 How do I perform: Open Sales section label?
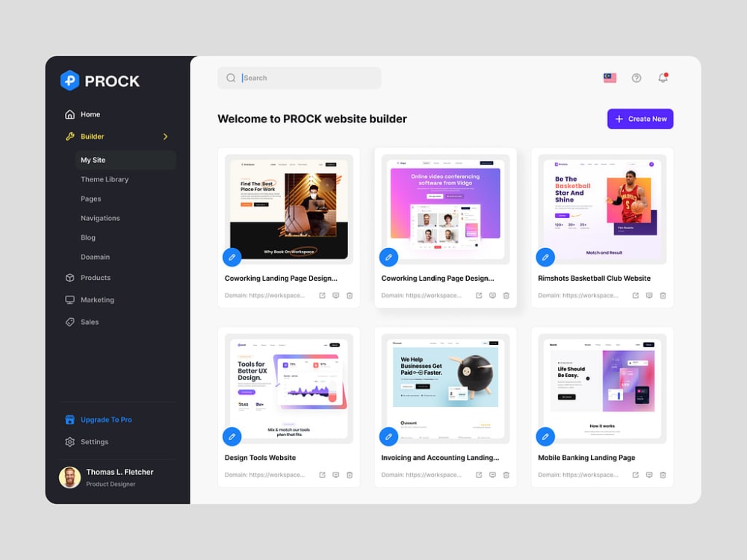(90, 323)
